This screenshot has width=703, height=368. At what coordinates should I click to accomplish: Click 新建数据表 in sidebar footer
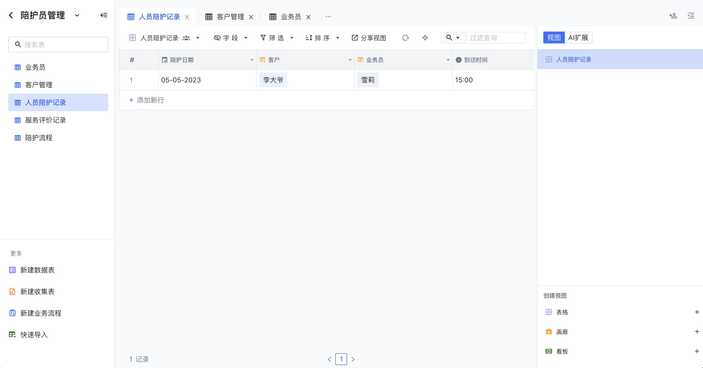tap(32, 270)
